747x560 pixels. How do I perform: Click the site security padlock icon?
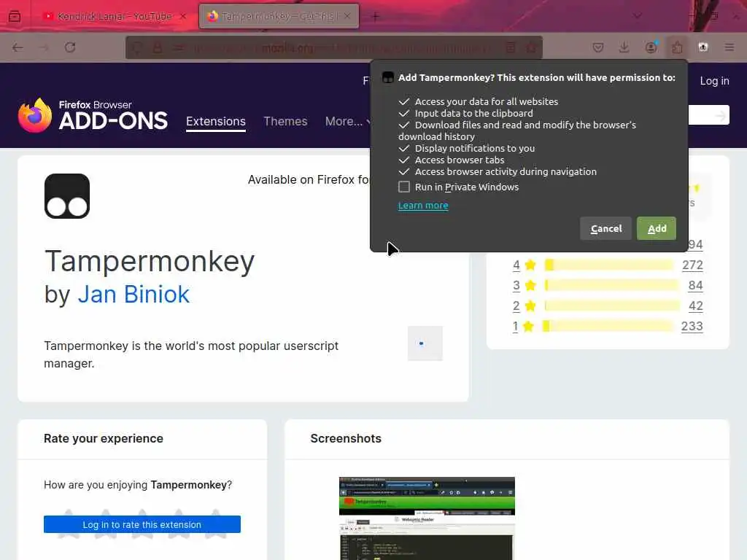(x=158, y=47)
